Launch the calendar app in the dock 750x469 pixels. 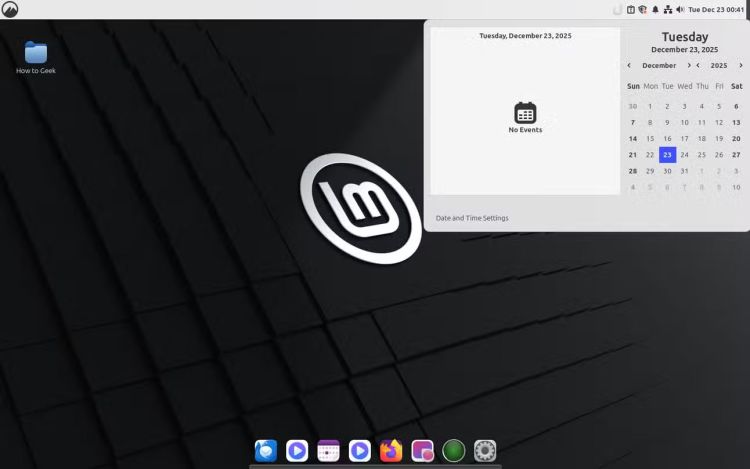point(328,451)
